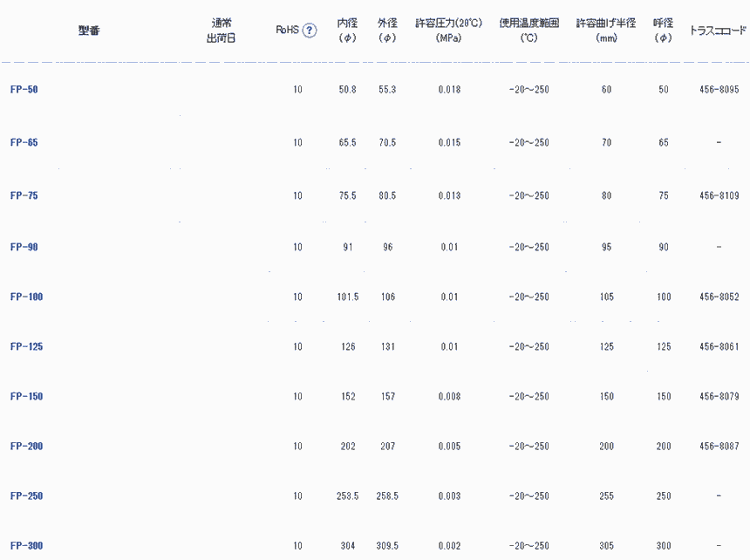Click the 外径 column header
Viewport: 750px width, 560px height.
click(387, 31)
